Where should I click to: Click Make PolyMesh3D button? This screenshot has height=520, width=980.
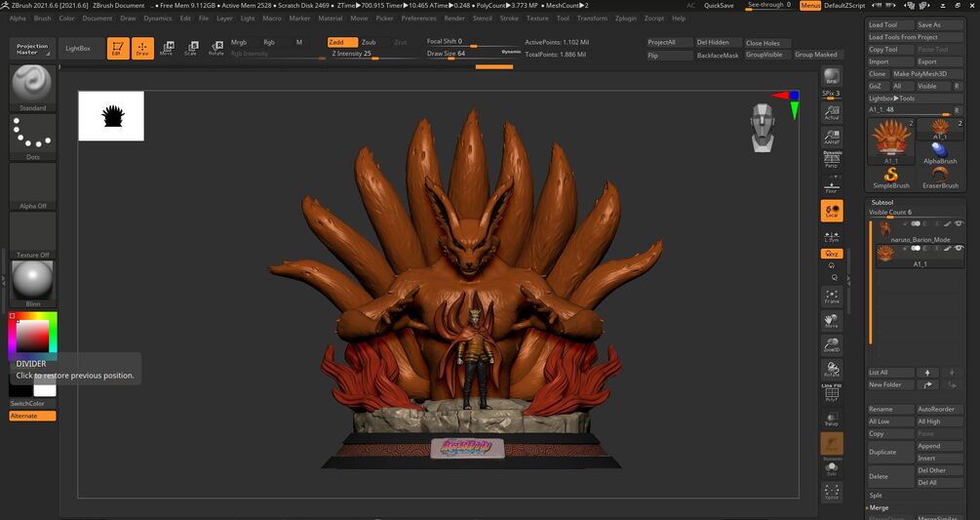coord(926,74)
